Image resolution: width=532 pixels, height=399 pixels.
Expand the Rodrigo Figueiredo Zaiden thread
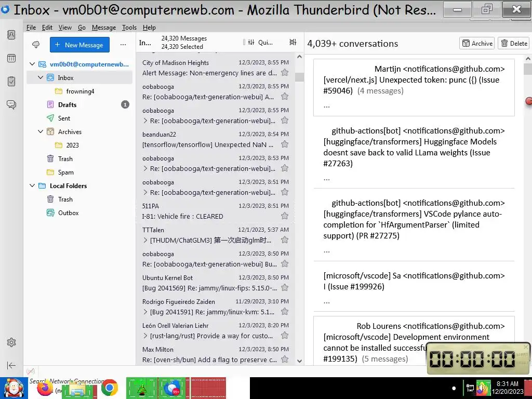[145, 312]
